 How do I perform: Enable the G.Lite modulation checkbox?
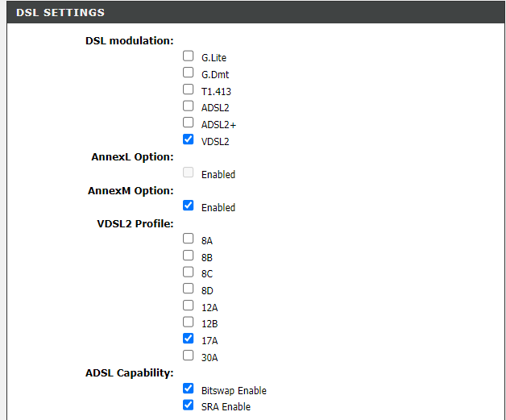point(189,56)
